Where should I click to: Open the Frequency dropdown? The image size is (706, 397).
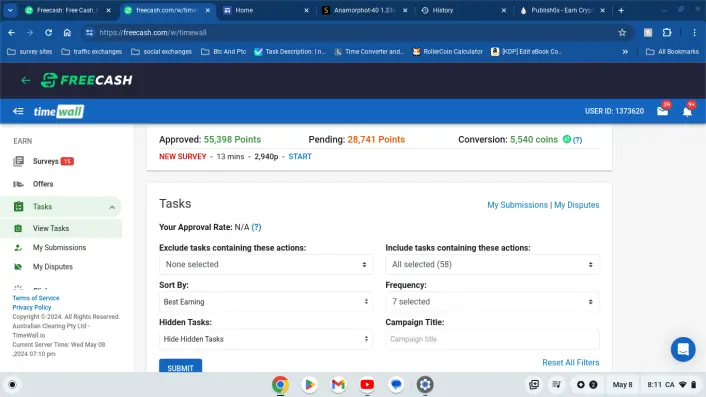492,302
